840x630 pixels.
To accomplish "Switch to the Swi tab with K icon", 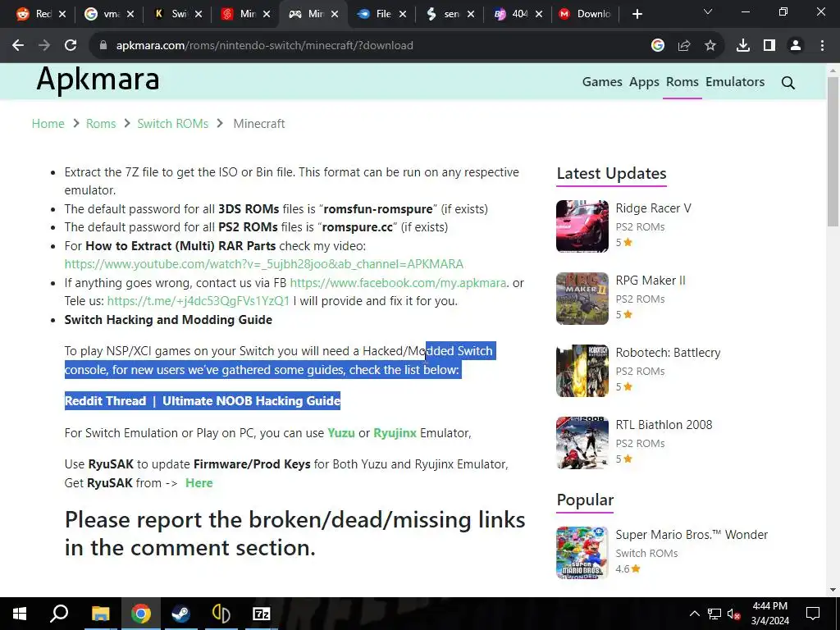I will click(170, 14).
